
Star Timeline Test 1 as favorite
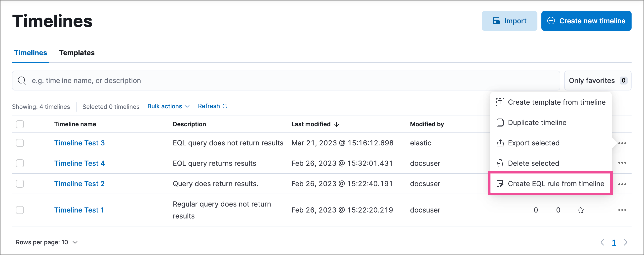click(580, 210)
